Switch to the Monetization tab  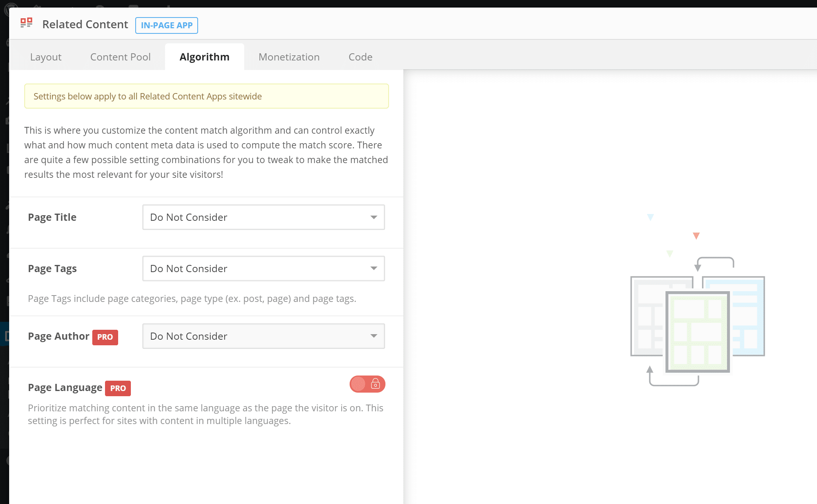tap(289, 56)
